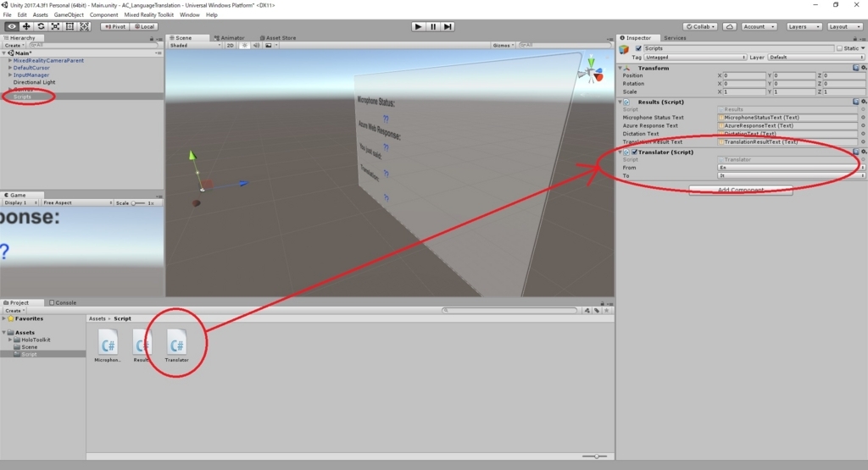Select the Translator C# script asset
The width and height of the screenshot is (868, 470).
(x=176, y=346)
